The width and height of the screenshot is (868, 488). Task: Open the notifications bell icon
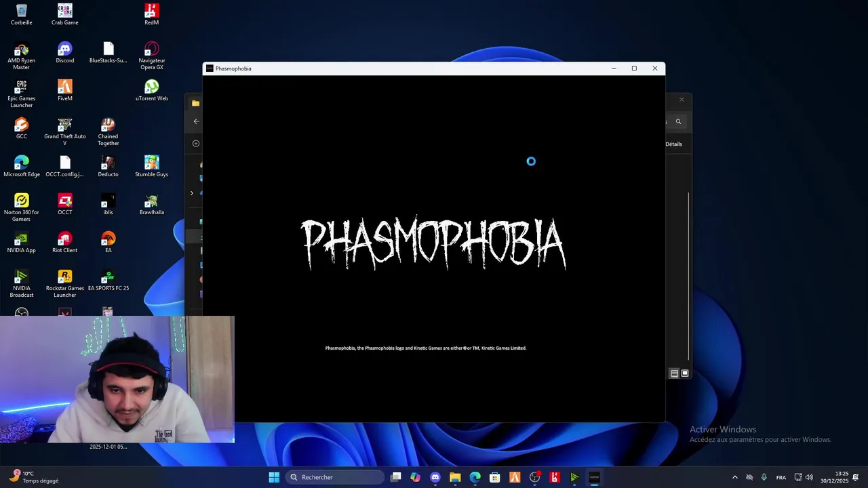tap(856, 477)
